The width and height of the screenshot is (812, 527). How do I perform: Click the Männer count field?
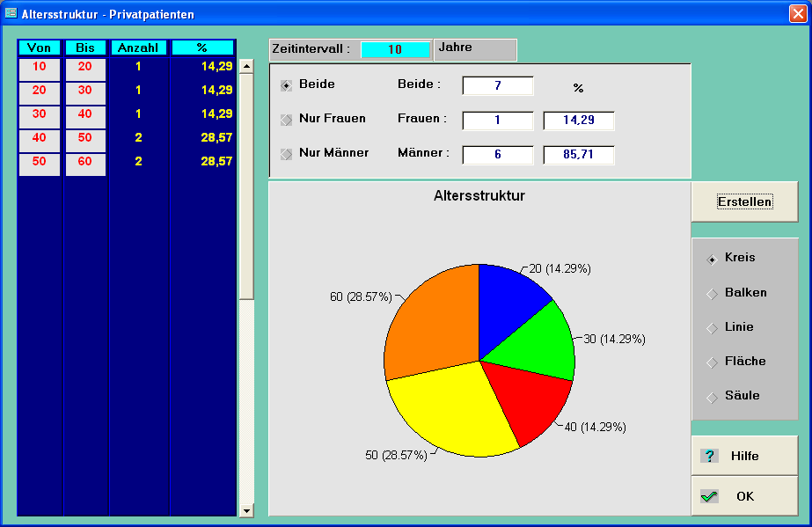coord(497,154)
